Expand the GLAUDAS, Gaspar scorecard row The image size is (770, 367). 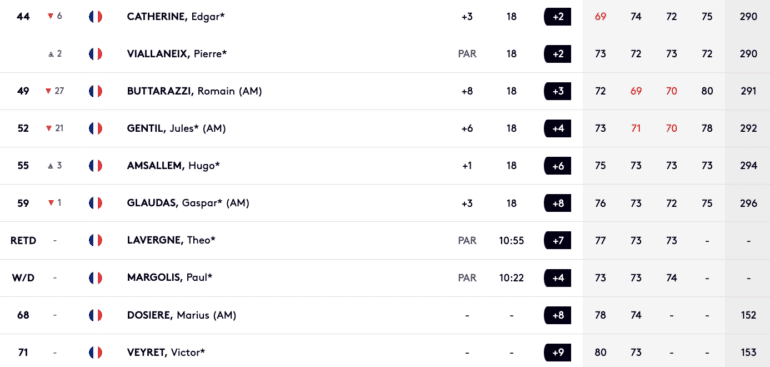[x=385, y=203]
